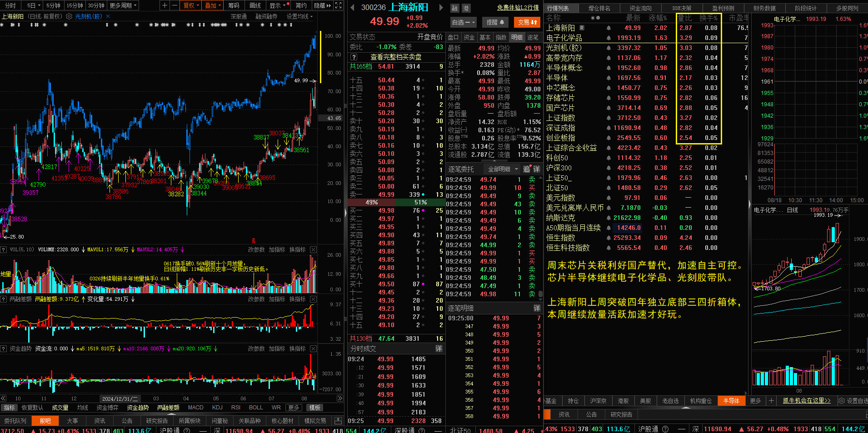Click bell icon in 上海新阳 list row
This screenshot has height=433, width=868.
(609, 28)
